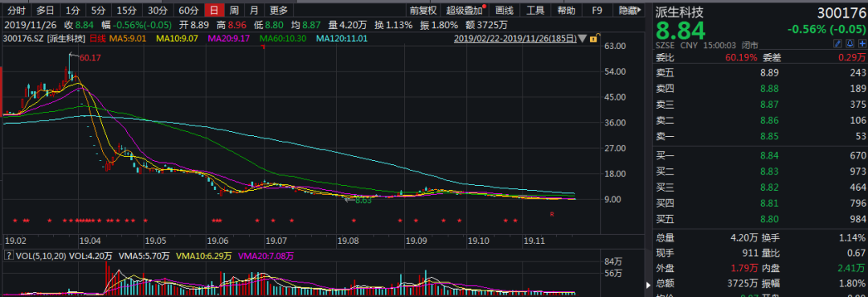Toggle the yellow lock icon near date range
The height and width of the screenshot is (297, 868).
pos(593,39)
